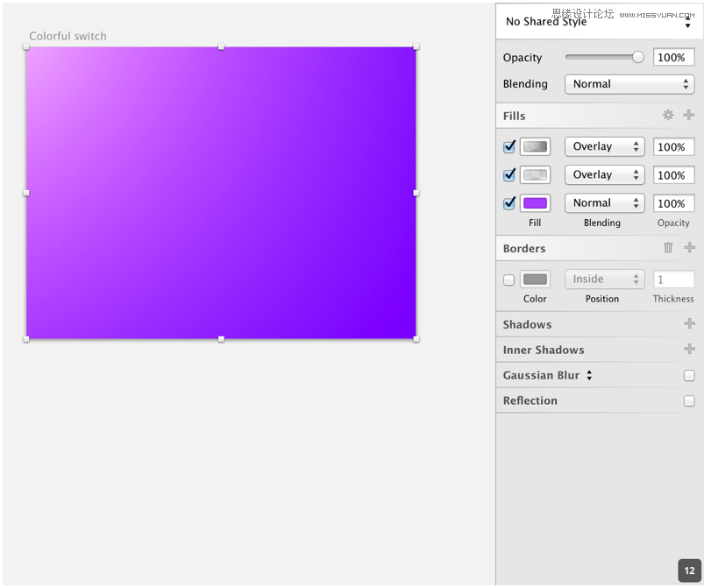Click first Overlay fill opacity field
The height and width of the screenshot is (588, 704).
673,146
